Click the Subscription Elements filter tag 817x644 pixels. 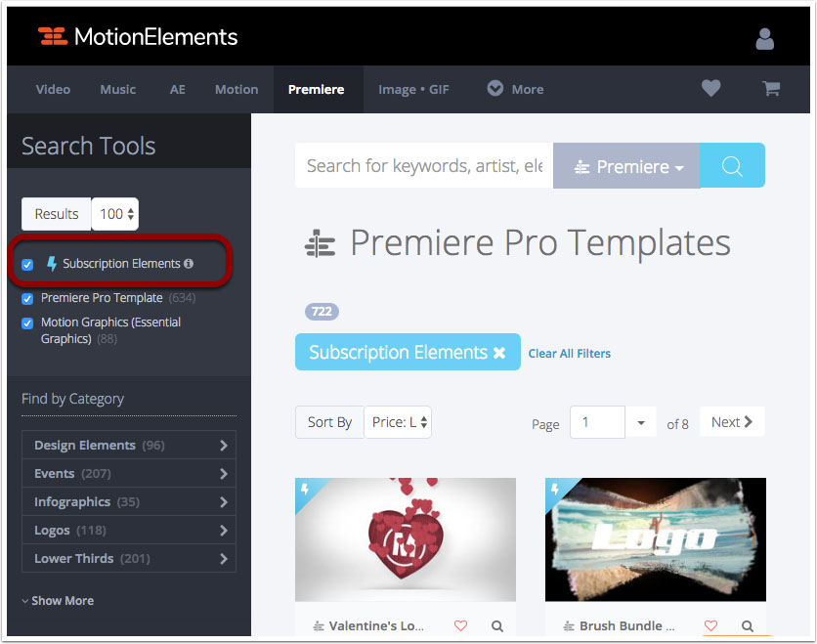[408, 352]
